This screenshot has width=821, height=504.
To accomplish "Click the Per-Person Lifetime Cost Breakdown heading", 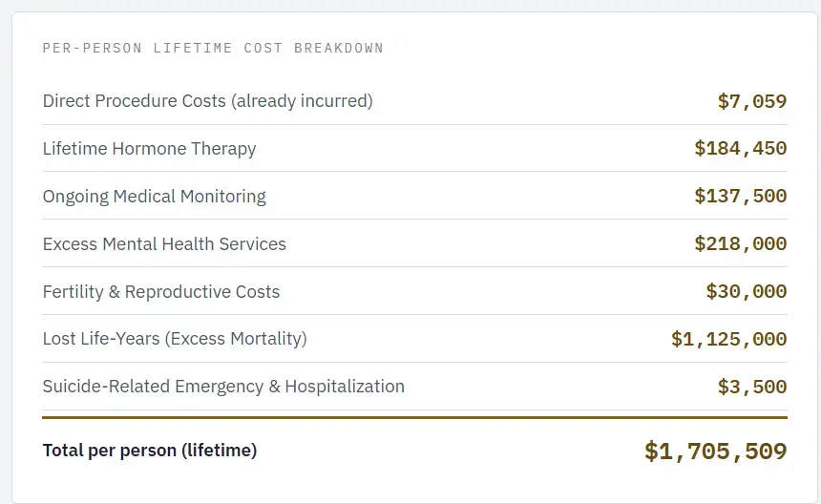I will (213, 48).
